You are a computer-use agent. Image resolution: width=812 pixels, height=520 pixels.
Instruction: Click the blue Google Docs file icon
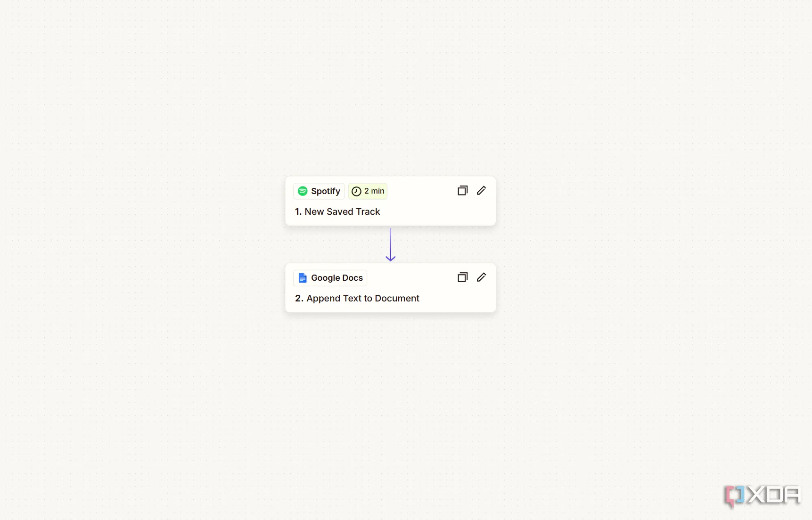point(303,278)
